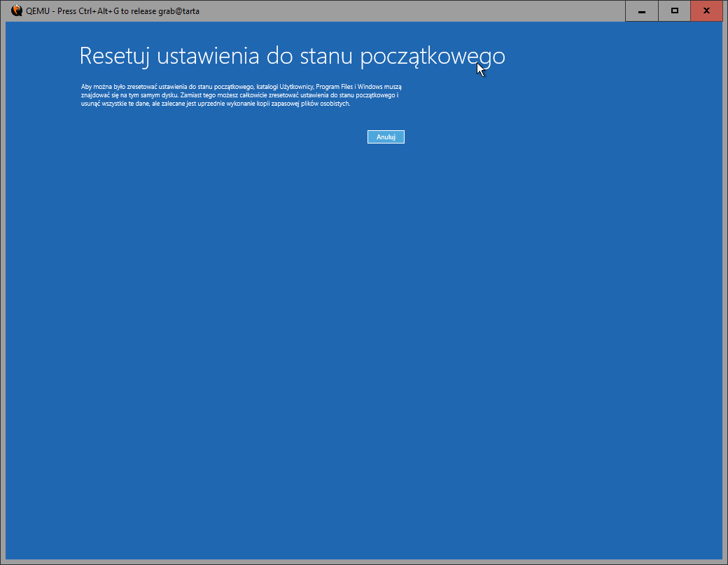728x565 pixels.
Task: Click "grab@tarta" in the window title
Action: (180, 11)
